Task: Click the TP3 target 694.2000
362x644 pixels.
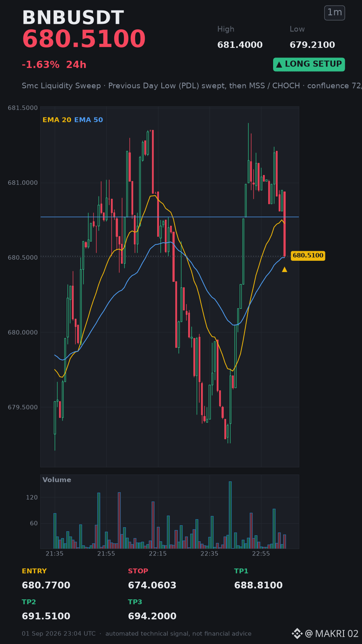Action: [x=152, y=616]
